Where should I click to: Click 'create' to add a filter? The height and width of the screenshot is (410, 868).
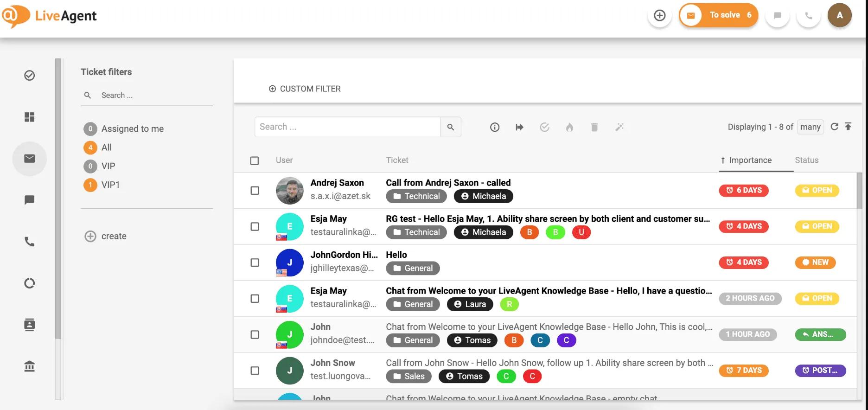click(106, 236)
